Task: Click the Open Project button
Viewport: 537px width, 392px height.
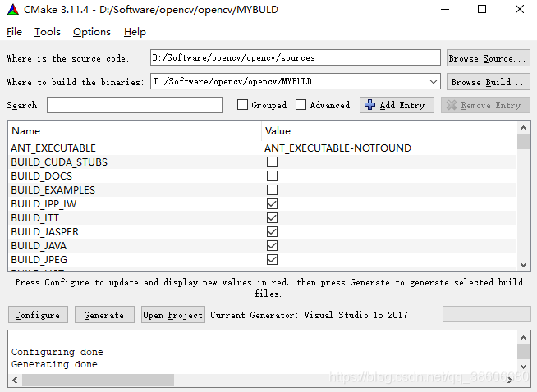Action: pos(173,315)
